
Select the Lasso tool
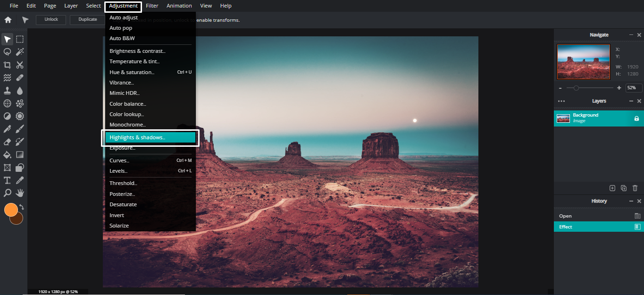pyautogui.click(x=7, y=51)
